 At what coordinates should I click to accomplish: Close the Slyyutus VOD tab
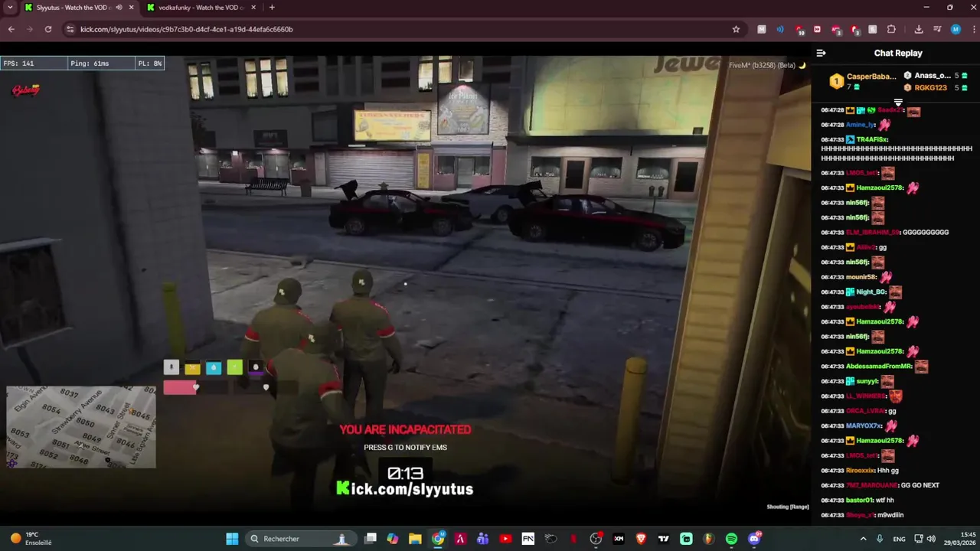[131, 8]
